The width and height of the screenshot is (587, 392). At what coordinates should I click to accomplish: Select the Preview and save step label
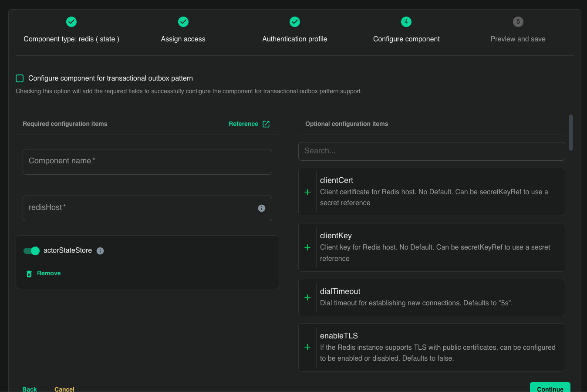point(518,39)
